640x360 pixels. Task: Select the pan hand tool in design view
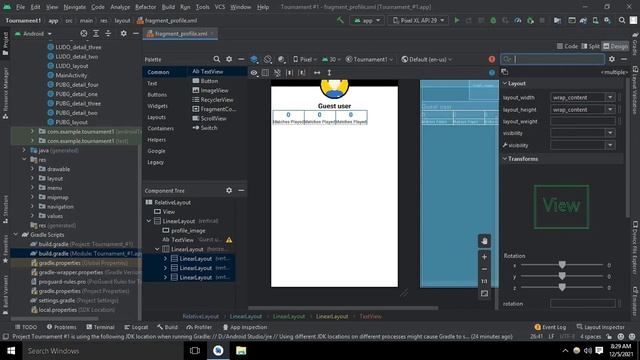point(484,241)
